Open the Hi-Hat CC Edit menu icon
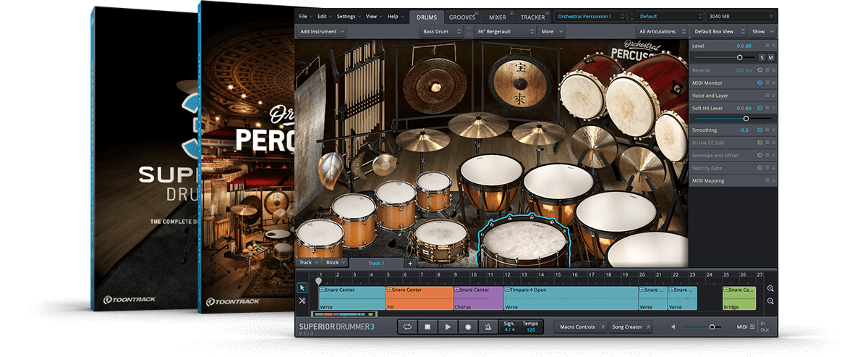The width and height of the screenshot is (868, 357). click(767, 143)
